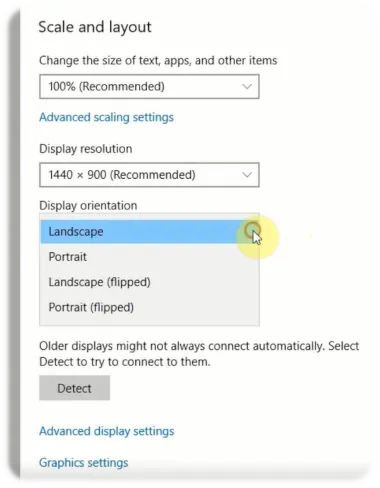Click the chevron arrow in the scale combo box
The image size is (380, 488).
pos(247,87)
